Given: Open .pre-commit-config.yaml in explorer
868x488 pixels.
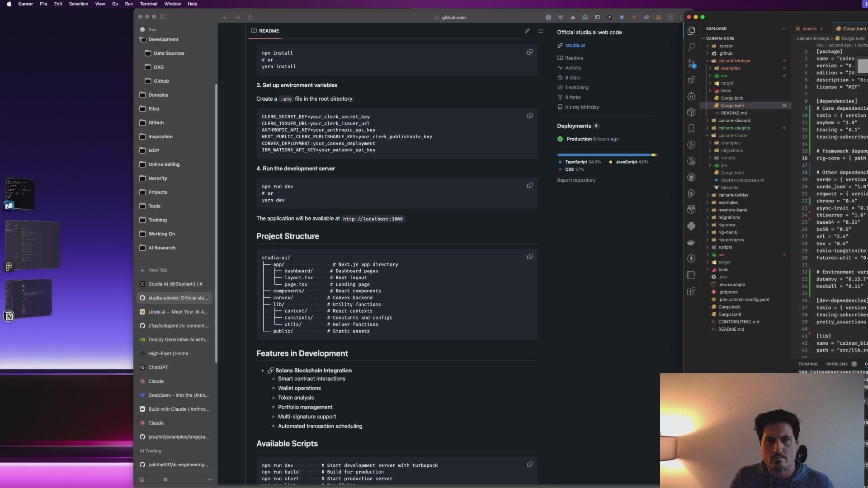Looking at the screenshot, I should coord(743,299).
